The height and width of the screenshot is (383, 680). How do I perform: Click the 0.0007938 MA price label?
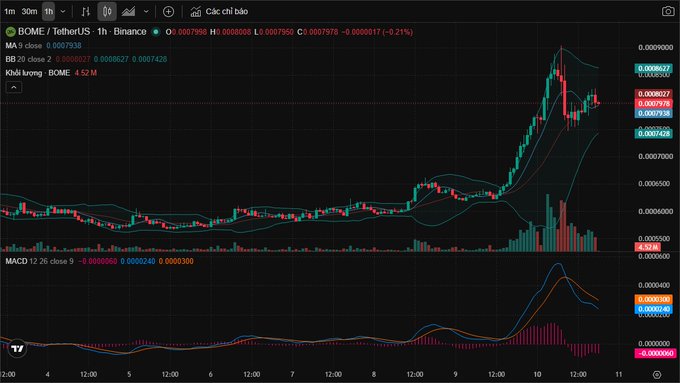[654, 113]
